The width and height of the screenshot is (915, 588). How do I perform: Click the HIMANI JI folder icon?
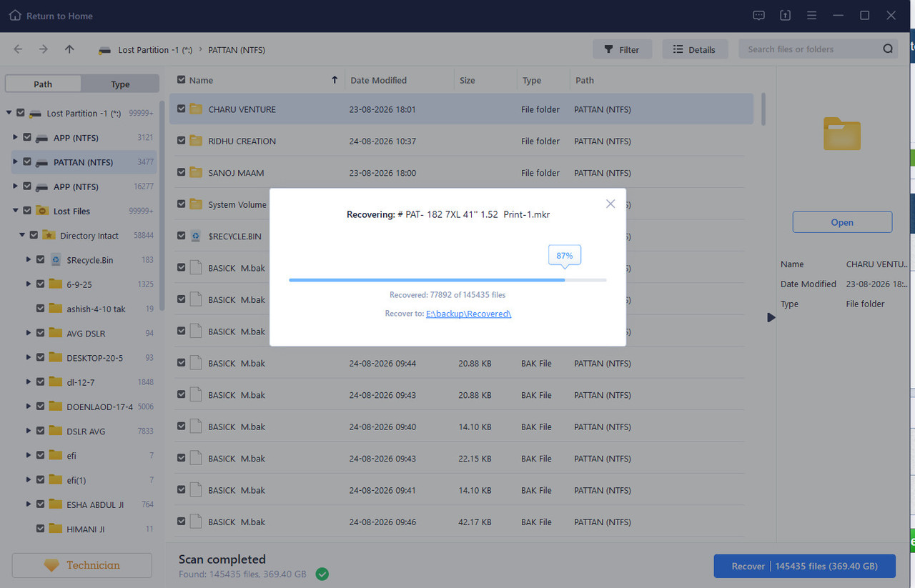[56, 529]
